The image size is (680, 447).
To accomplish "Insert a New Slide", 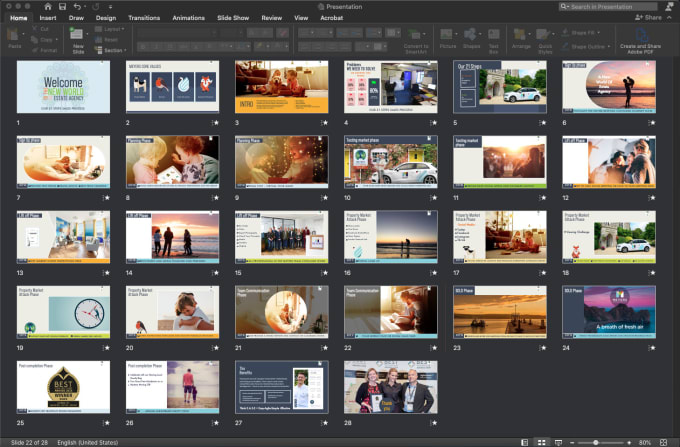I will [77, 40].
